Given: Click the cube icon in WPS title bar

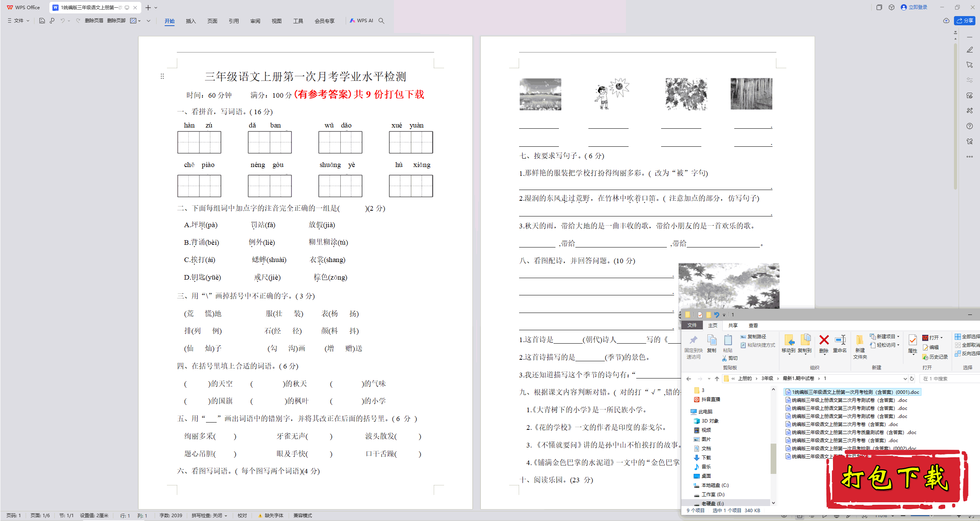Looking at the screenshot, I should 892,7.
